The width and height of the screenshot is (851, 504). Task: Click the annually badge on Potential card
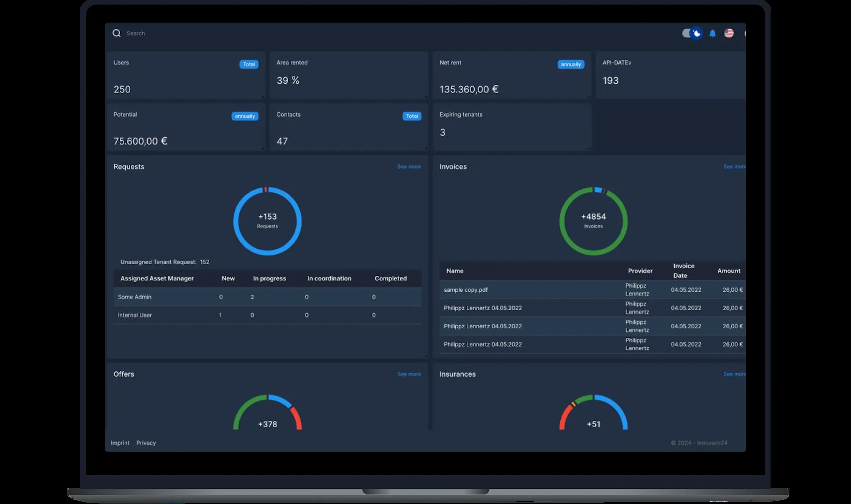pyautogui.click(x=245, y=116)
